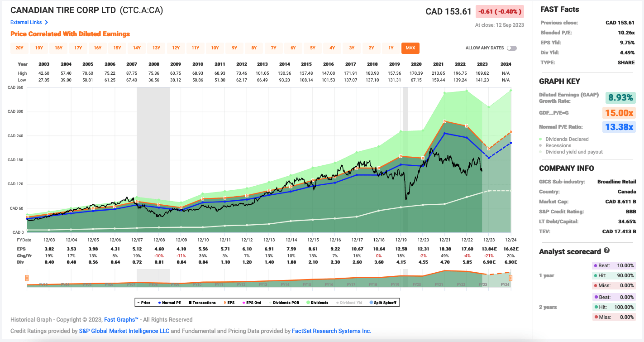The image size is (644, 342).
Task: Choose the 18Y range button
Action: point(58,48)
